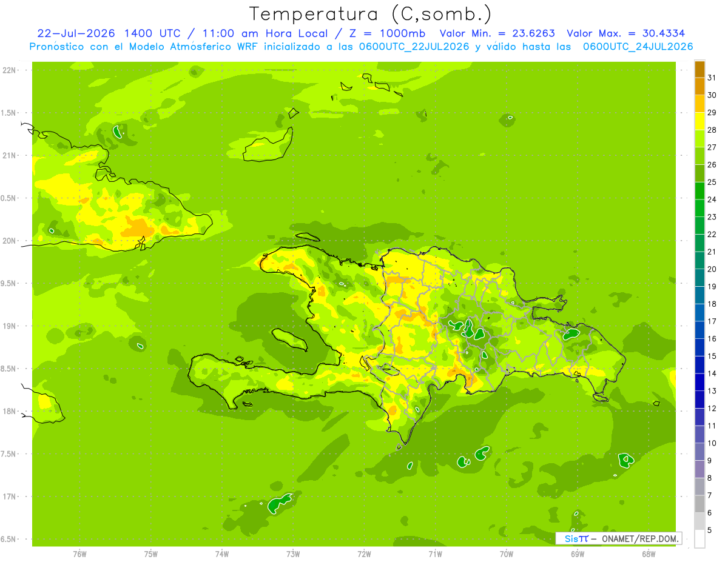Click the '75W' longitude label
This screenshot has height=562, width=728.
pyautogui.click(x=150, y=554)
